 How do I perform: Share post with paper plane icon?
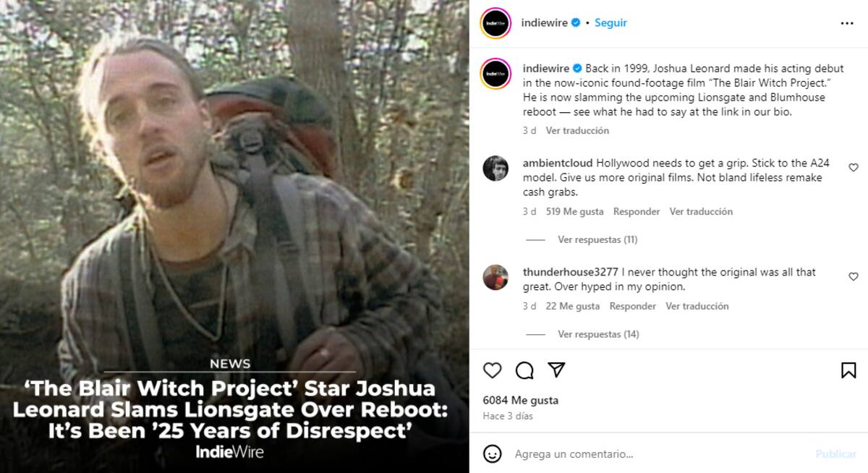[x=556, y=370]
